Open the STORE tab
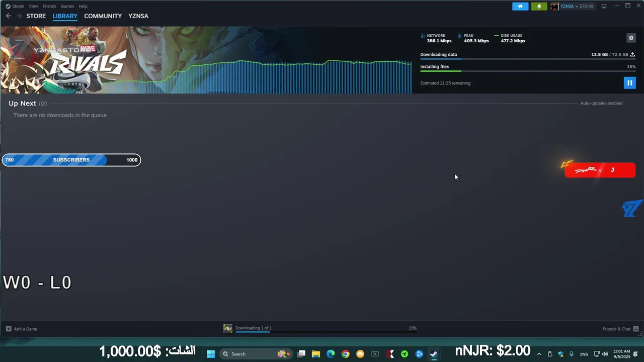Viewport: 644px width, 362px height. (x=36, y=16)
